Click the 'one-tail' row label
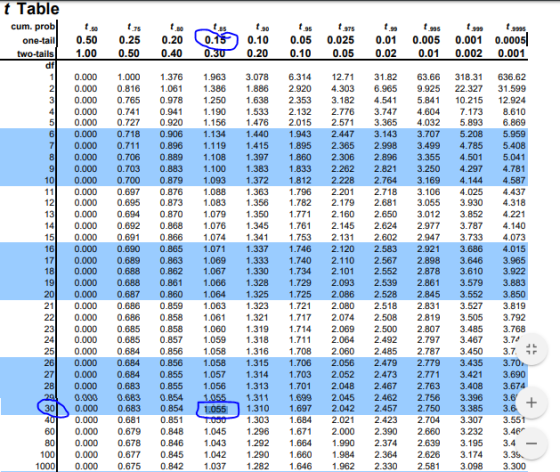This screenshot has width=560, height=472. pos(39,40)
